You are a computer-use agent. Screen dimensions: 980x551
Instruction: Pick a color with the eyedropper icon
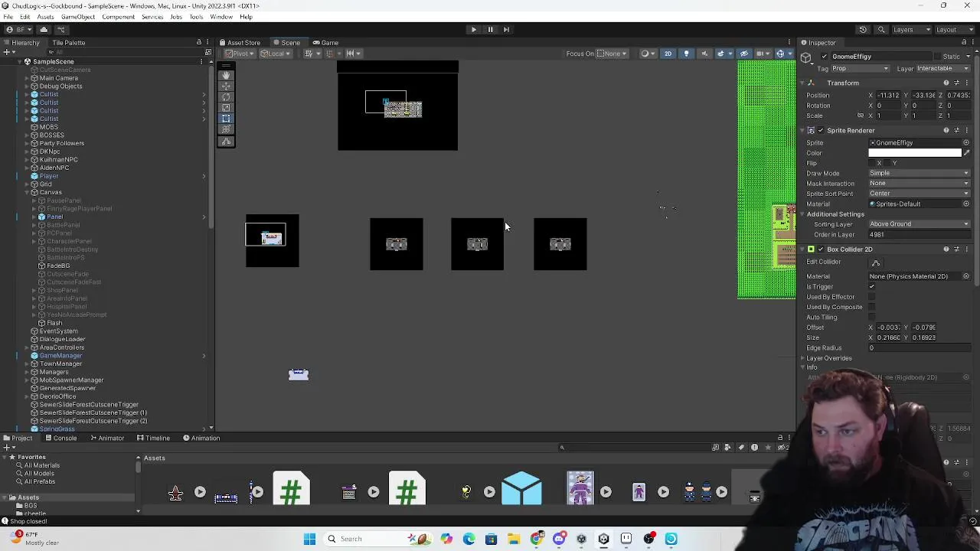(966, 153)
